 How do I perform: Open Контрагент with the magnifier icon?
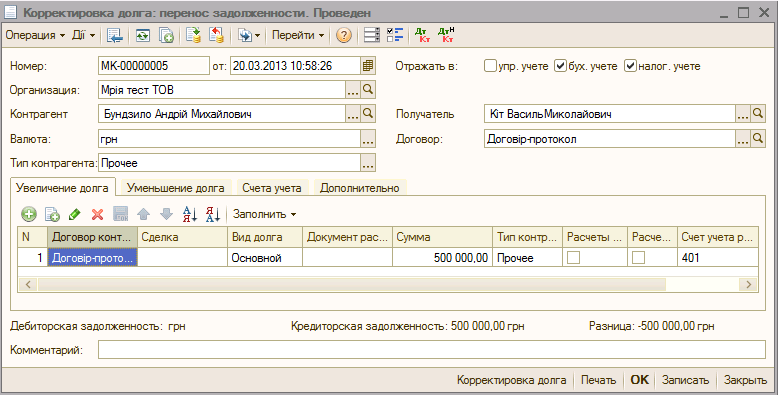click(x=368, y=114)
